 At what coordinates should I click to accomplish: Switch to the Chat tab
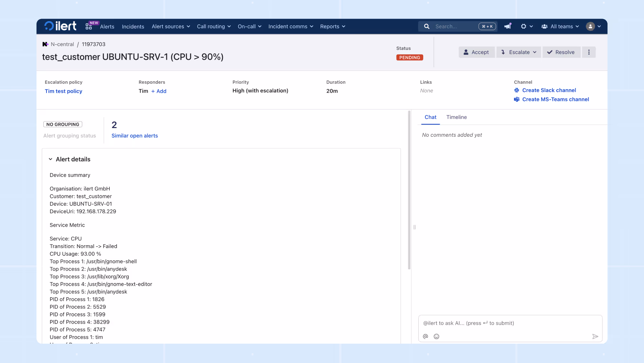point(430,117)
